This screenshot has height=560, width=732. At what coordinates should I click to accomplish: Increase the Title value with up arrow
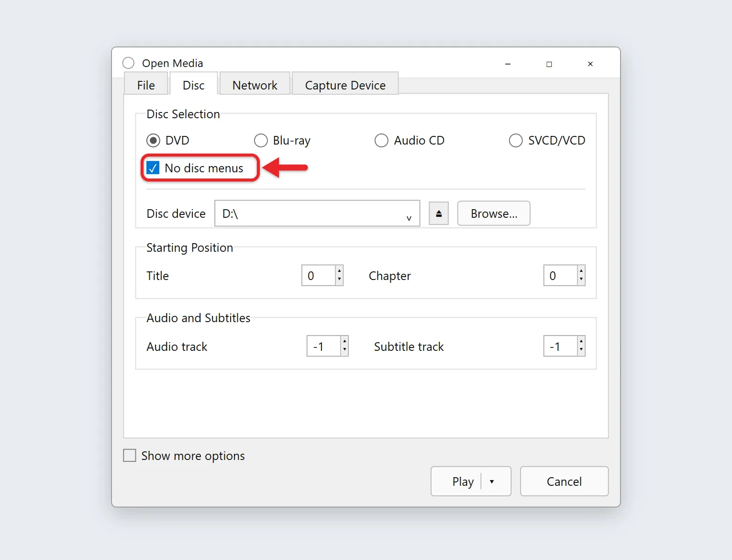339,270
